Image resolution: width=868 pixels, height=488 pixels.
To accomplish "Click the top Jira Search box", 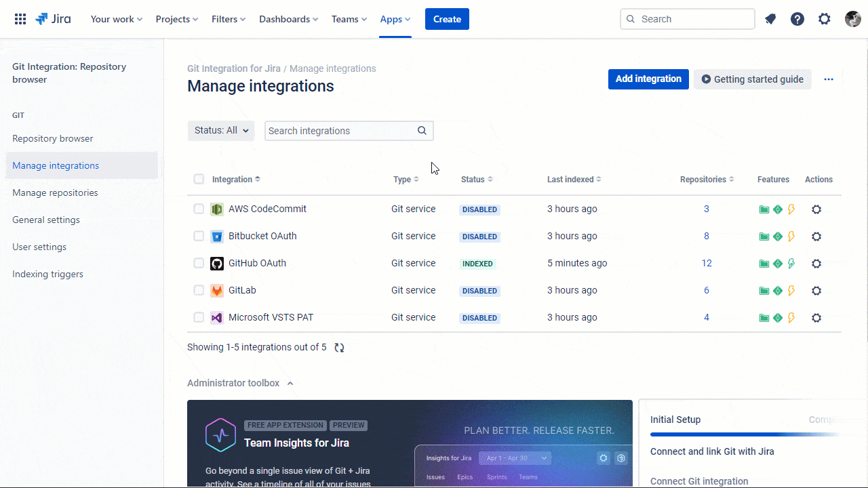I will (688, 19).
